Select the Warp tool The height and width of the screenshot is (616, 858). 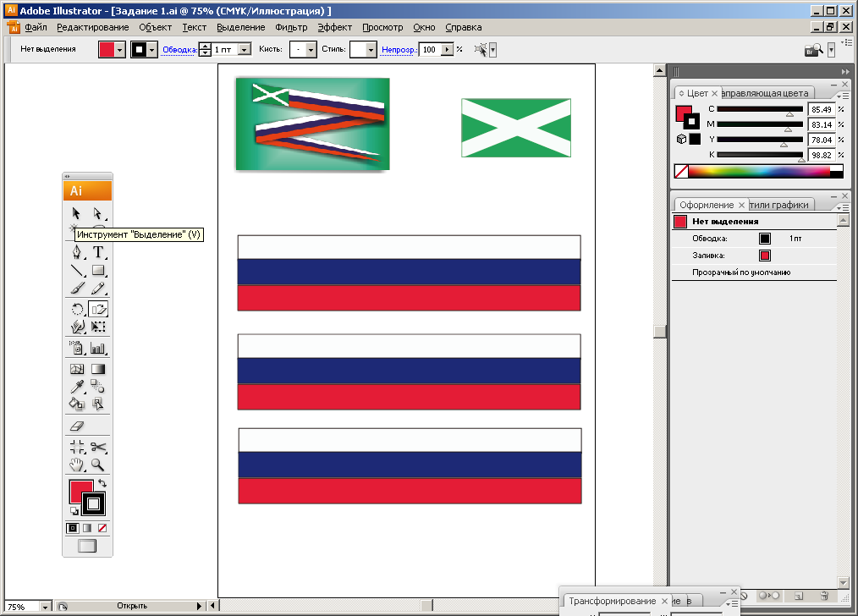77,327
